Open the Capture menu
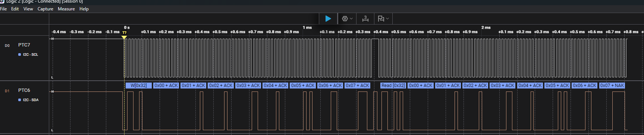This screenshot has width=644, height=135. pyautogui.click(x=45, y=9)
